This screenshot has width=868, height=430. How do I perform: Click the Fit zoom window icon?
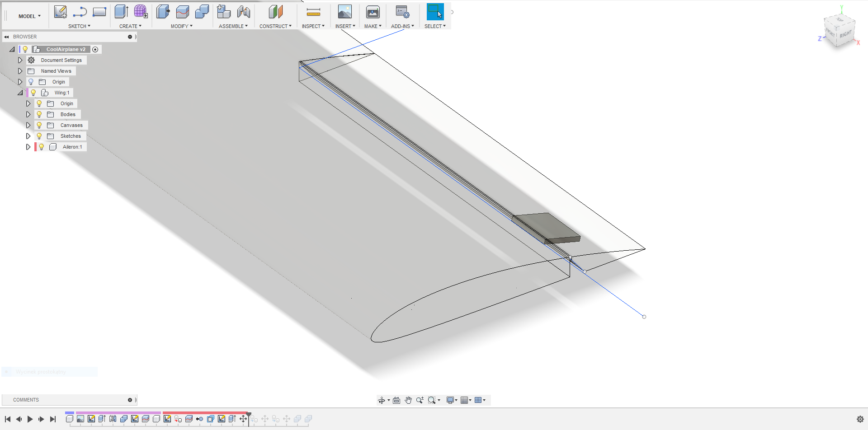[x=432, y=400]
